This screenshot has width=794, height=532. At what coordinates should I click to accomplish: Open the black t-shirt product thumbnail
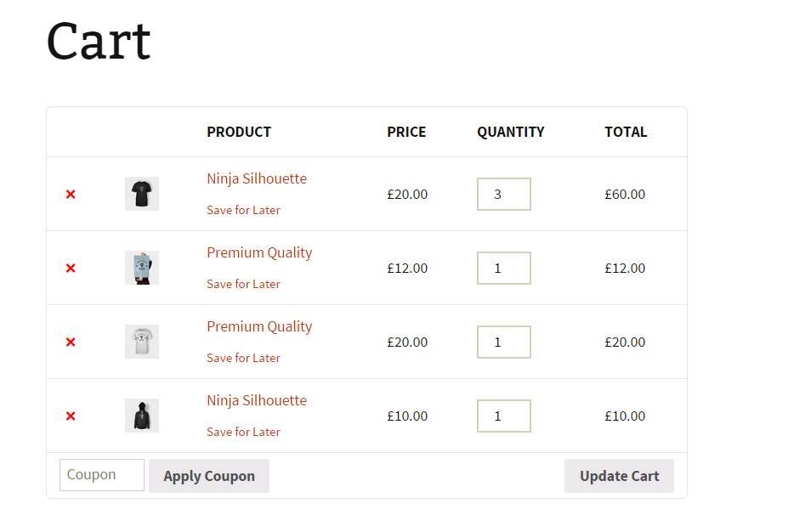141,194
